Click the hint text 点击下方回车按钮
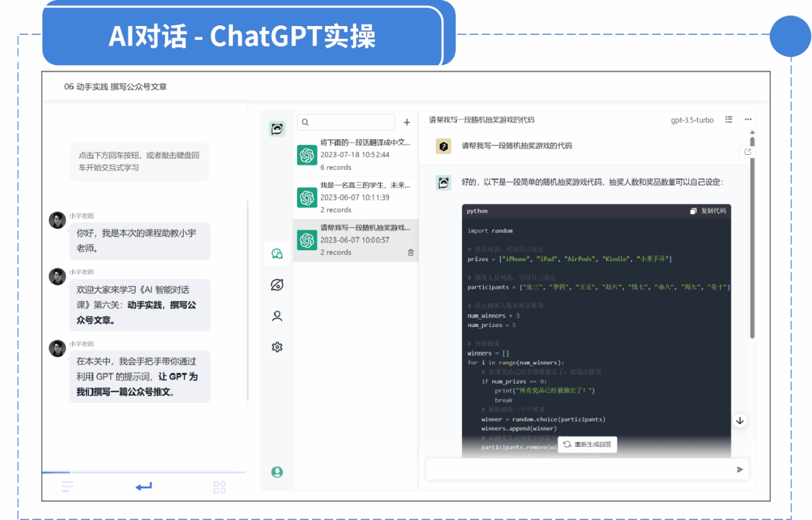Screen dimensions: 812x520 tap(139, 161)
